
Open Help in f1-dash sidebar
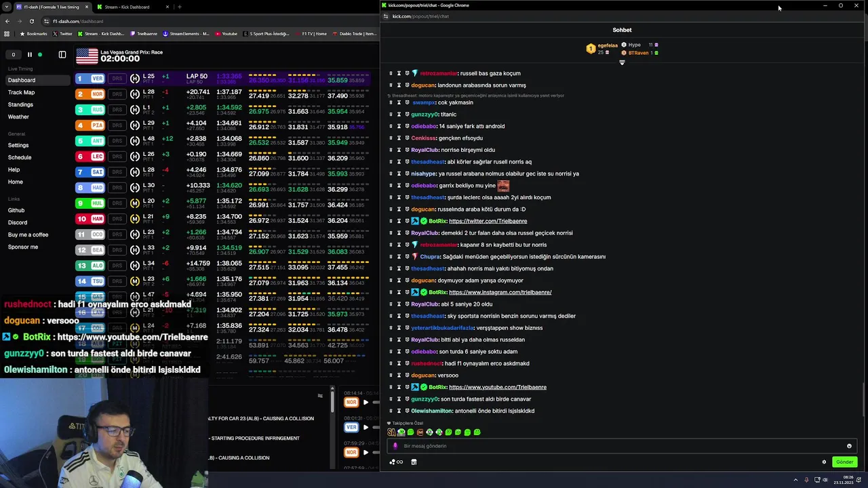[x=14, y=169]
